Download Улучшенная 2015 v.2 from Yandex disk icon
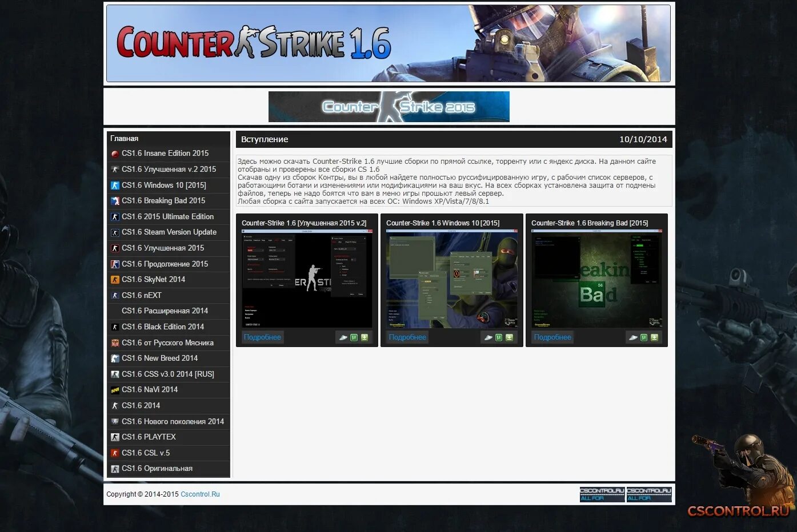Screen dimensions: 797x532 coord(343,337)
